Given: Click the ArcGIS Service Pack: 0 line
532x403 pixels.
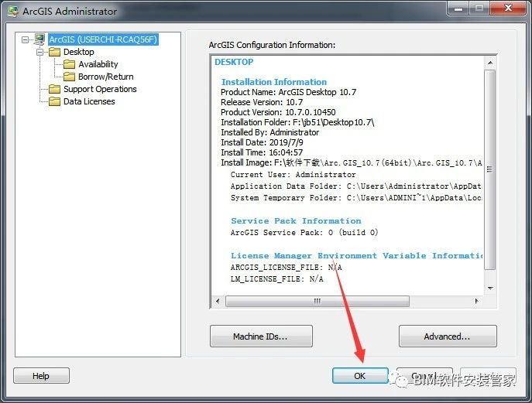Looking at the screenshot, I should point(304,233).
